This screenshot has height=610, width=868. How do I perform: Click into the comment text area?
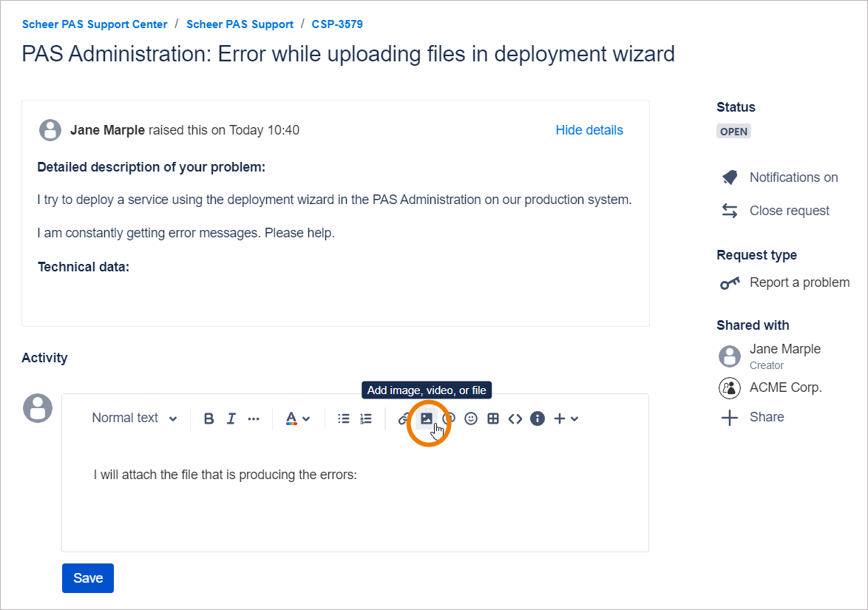(355, 503)
